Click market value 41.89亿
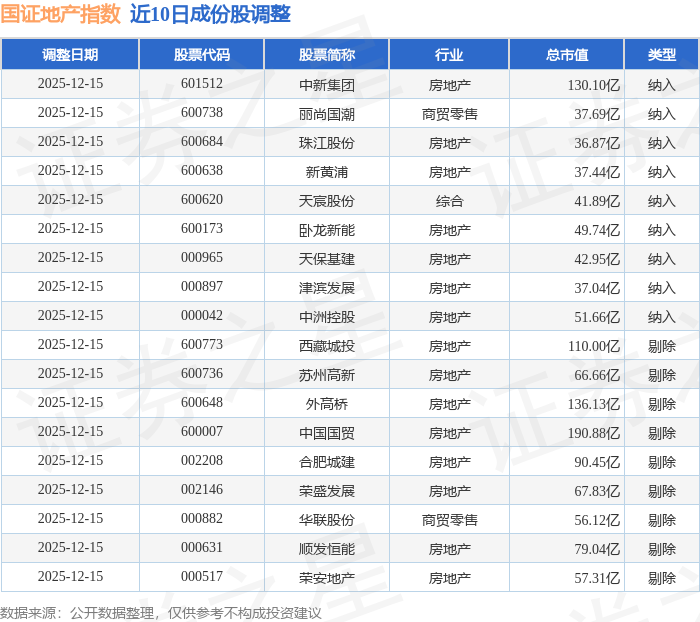 [x=597, y=201]
